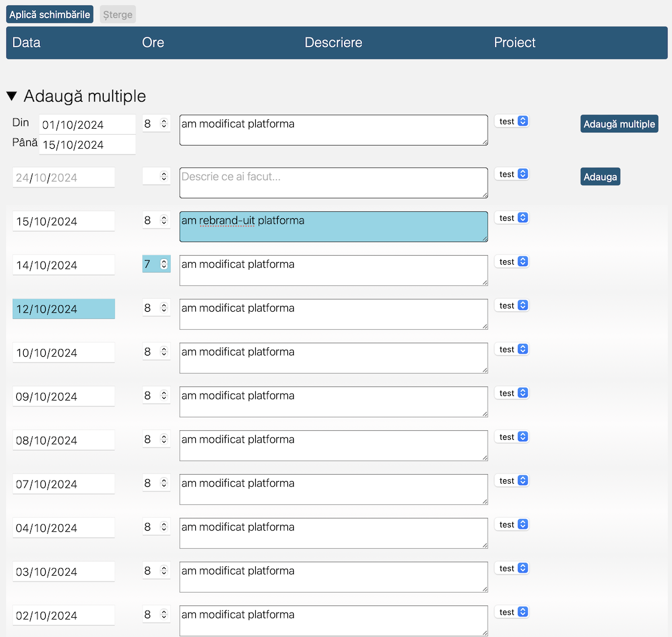Open project dropdown in the 01/10/2024 row
Screen dimensions: 672x637
tap(512, 121)
